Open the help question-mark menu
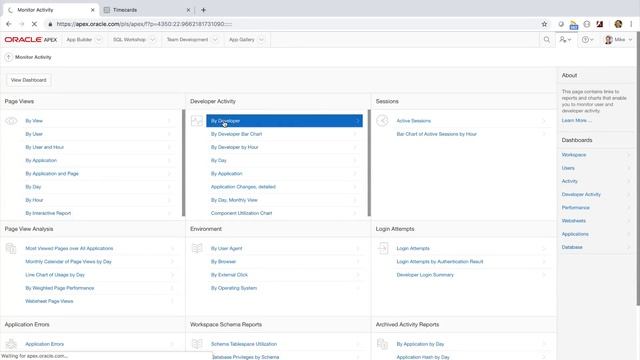This screenshot has width=640, height=360. (x=587, y=40)
